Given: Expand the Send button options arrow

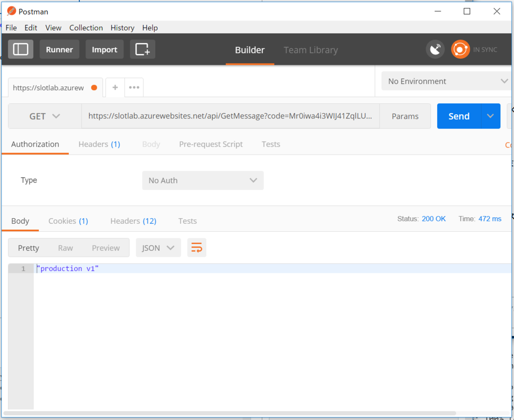Looking at the screenshot, I should pyautogui.click(x=490, y=116).
